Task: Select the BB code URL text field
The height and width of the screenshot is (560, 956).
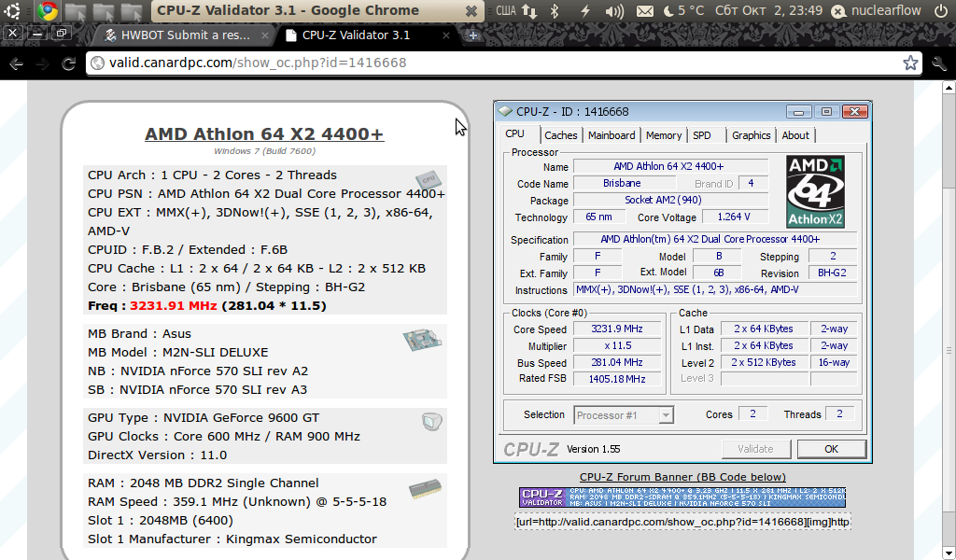Action: 682,522
